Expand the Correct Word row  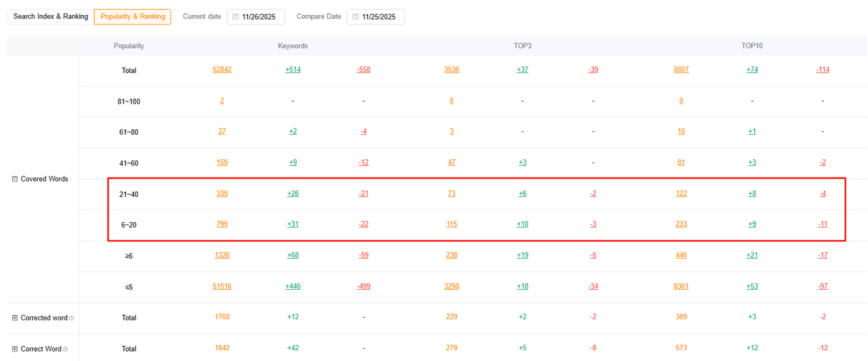click(15, 349)
